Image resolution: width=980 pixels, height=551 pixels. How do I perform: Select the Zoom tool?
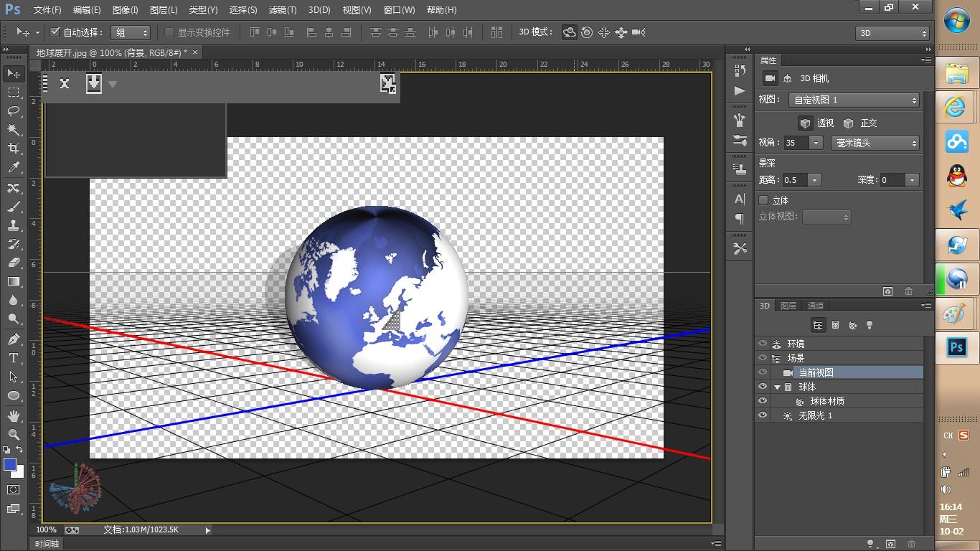tap(14, 435)
